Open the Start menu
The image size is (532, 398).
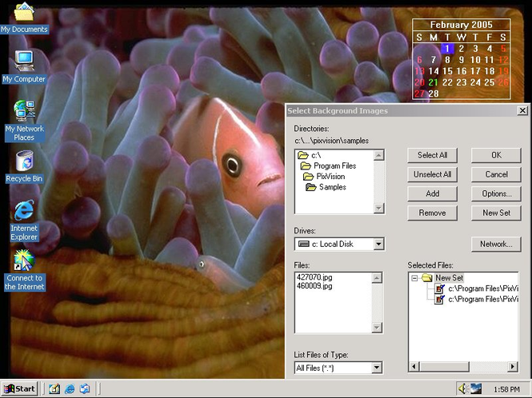19,388
